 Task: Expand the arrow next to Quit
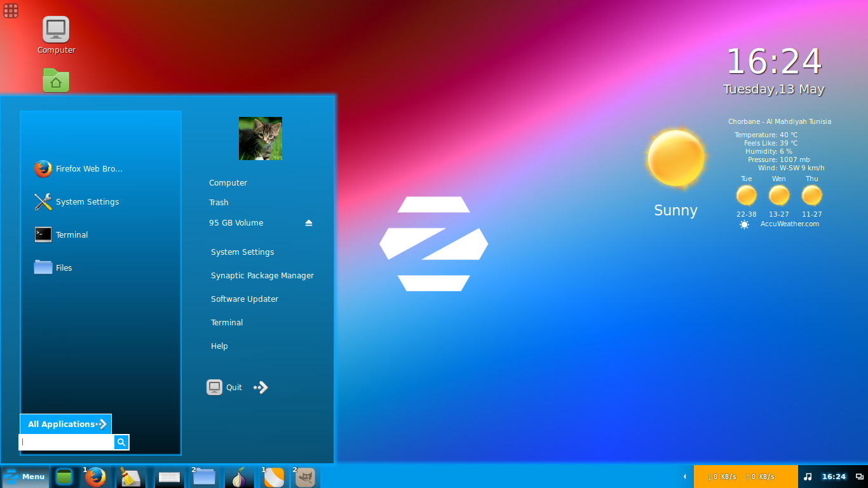(x=261, y=388)
